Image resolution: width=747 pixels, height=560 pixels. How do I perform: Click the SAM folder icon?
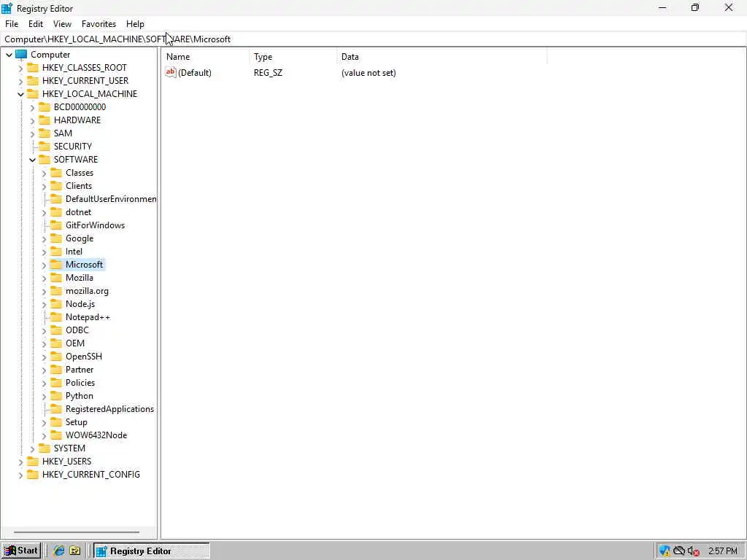(x=44, y=133)
